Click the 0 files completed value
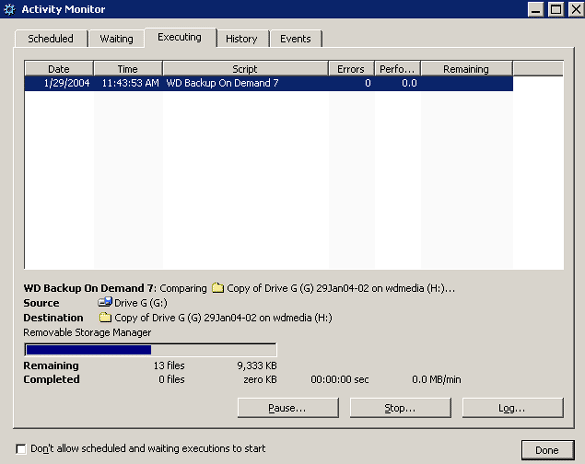 tap(172, 379)
